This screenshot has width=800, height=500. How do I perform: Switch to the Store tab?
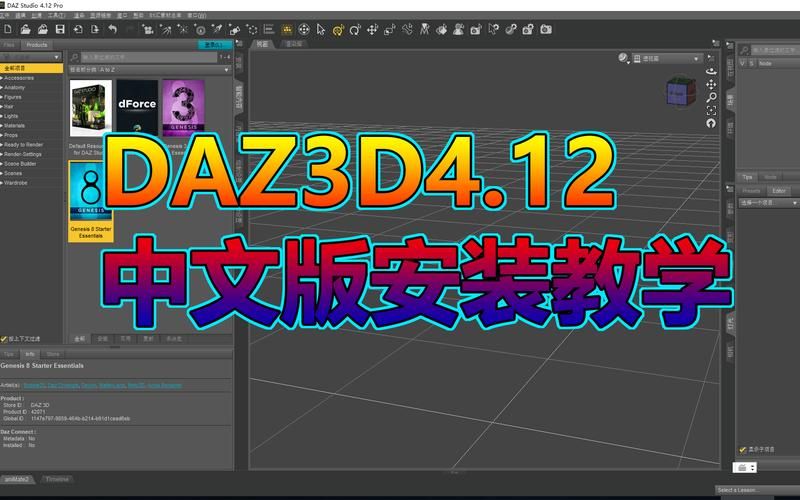pyautogui.click(x=53, y=354)
